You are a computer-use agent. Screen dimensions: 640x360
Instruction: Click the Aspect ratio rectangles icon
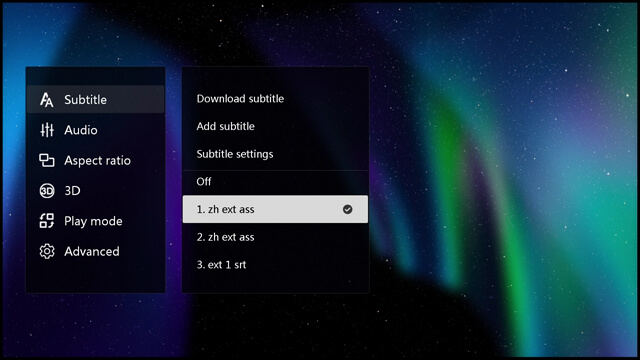point(47,160)
